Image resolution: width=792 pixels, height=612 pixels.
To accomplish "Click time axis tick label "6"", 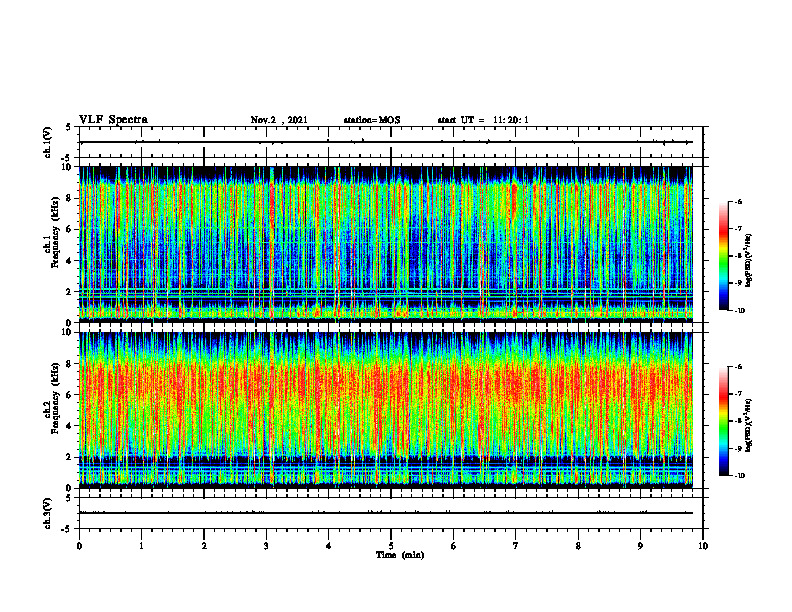I will [453, 546].
